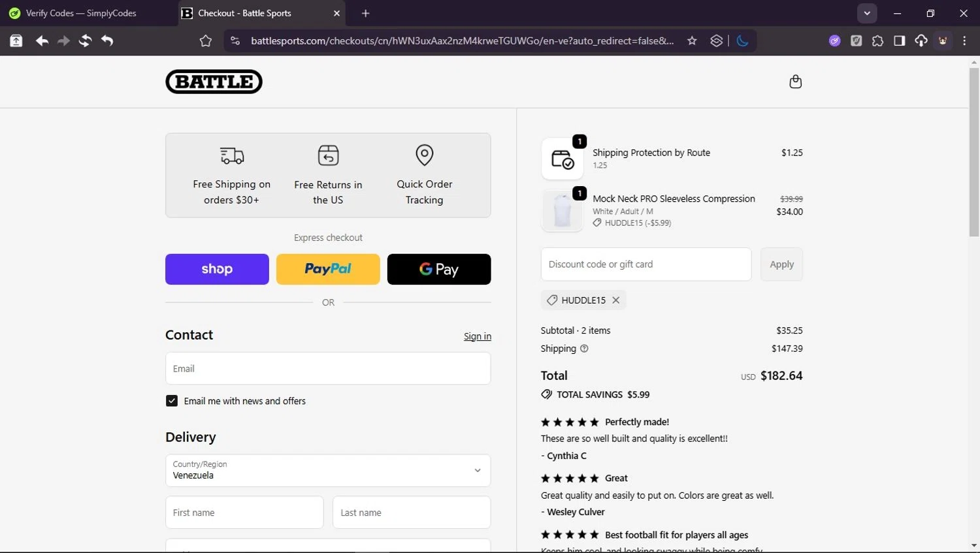980x553 pixels.
Task: Open a new browser tab
Action: [x=365, y=13]
